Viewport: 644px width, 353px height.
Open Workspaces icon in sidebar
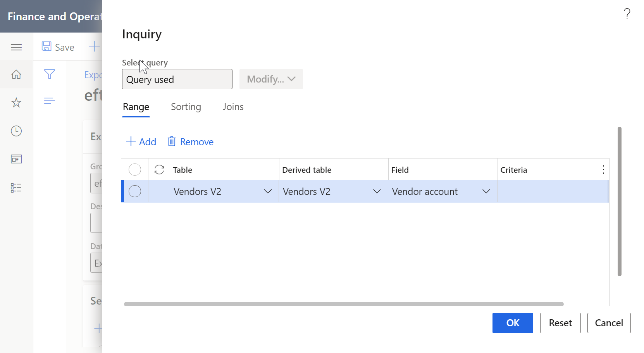click(x=16, y=159)
